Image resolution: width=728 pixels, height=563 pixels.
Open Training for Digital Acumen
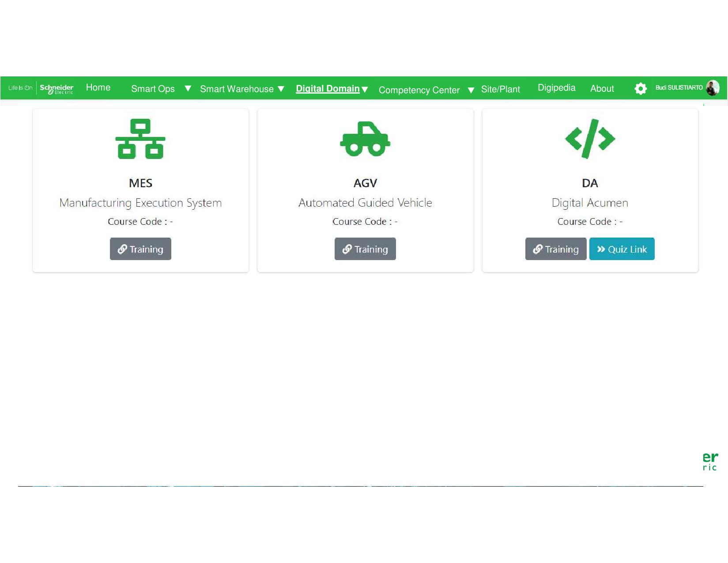(x=555, y=249)
